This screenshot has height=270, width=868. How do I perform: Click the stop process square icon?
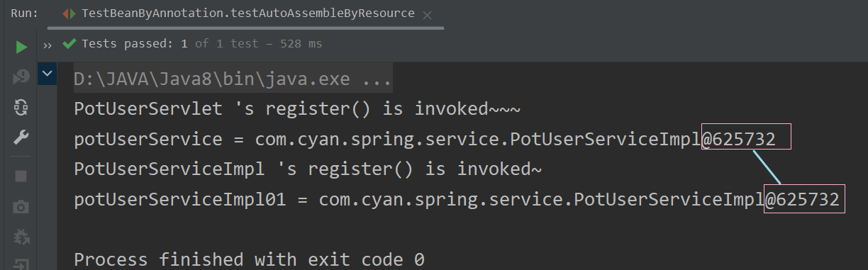pyautogui.click(x=21, y=175)
